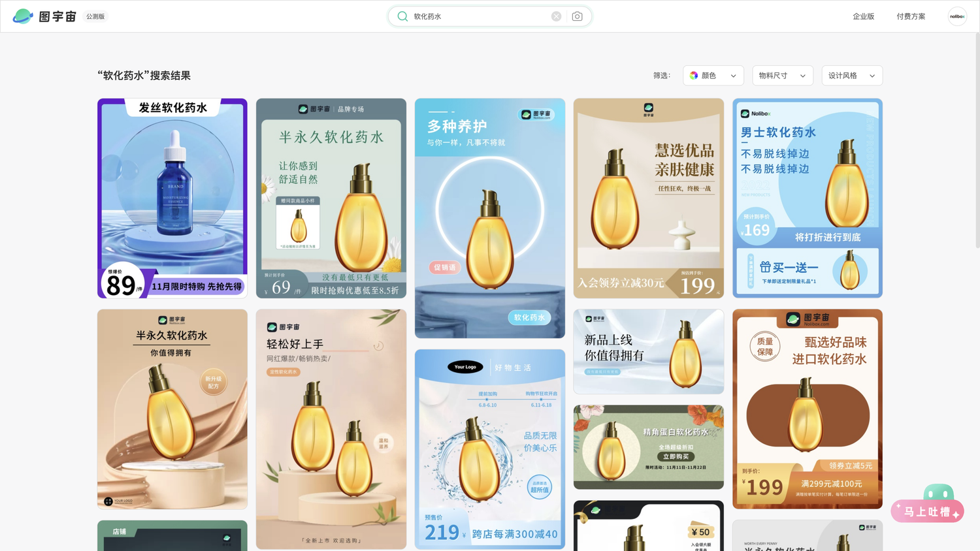The height and width of the screenshot is (551, 980).
Task: Click the 筛选: label
Action: (662, 76)
